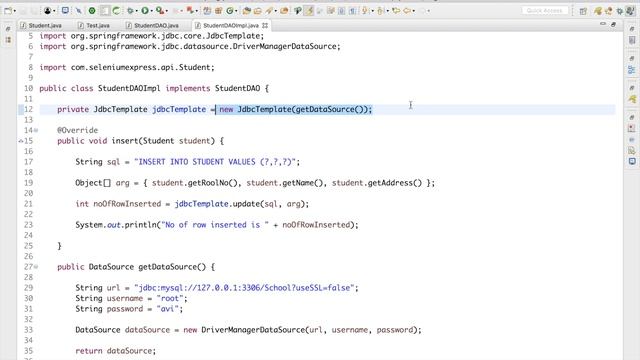640x360 pixels.
Task: Click the Search flashlight icon
Action: pyautogui.click(x=269, y=11)
